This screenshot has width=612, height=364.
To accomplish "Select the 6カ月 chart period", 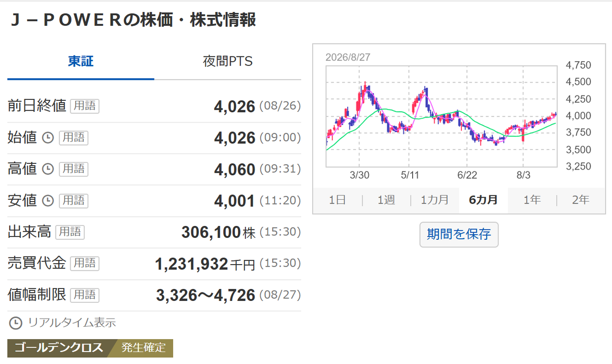I will pyautogui.click(x=483, y=200).
